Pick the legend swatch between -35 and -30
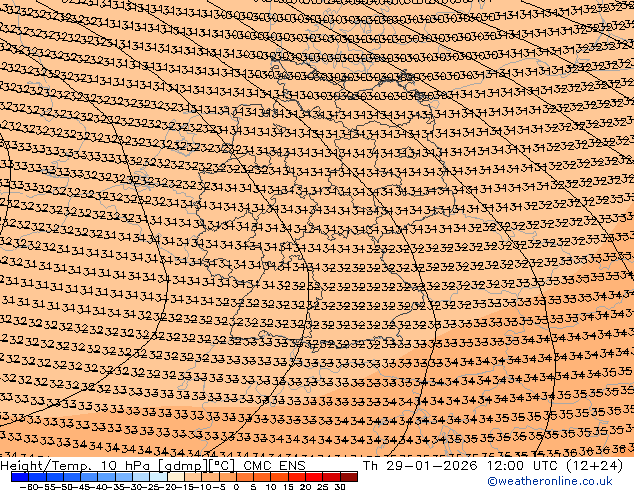 click(124, 477)
